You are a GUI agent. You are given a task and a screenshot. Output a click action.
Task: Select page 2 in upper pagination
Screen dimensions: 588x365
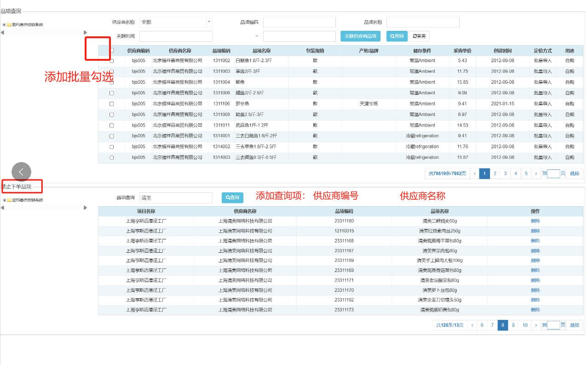pyautogui.click(x=495, y=174)
